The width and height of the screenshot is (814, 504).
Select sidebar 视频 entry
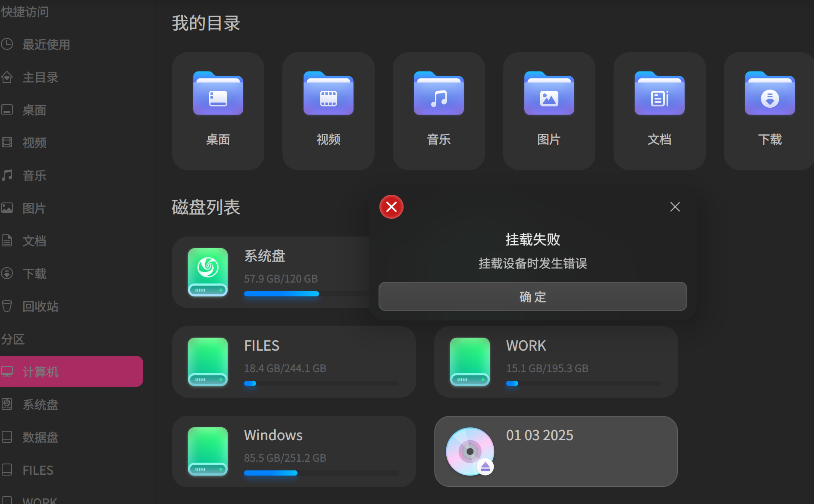[71, 143]
